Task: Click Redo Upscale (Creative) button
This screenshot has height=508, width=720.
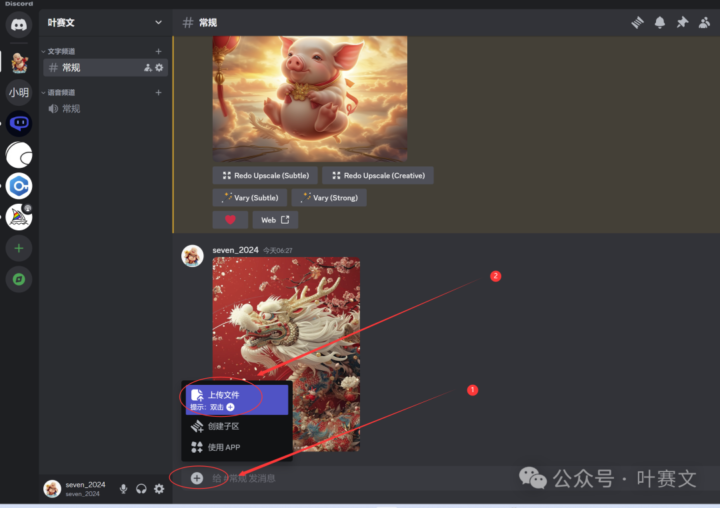Action: pyautogui.click(x=378, y=175)
